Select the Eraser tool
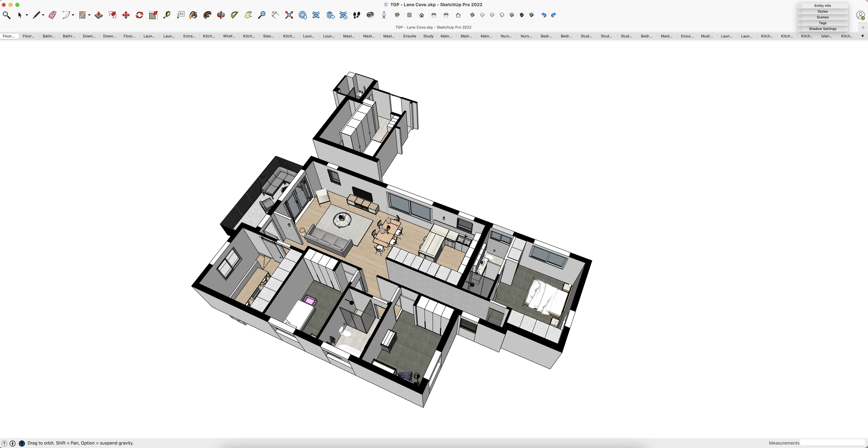868x448 pixels. click(x=52, y=15)
